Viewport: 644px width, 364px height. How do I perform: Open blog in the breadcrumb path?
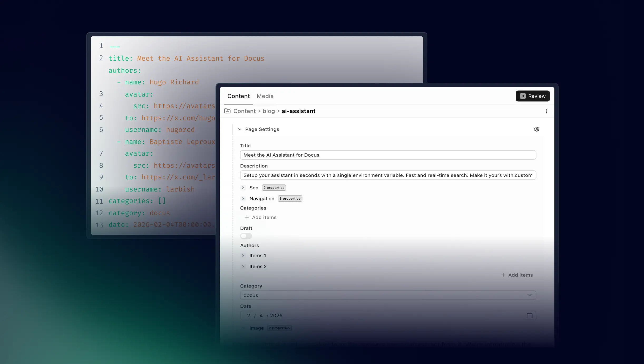click(x=268, y=111)
